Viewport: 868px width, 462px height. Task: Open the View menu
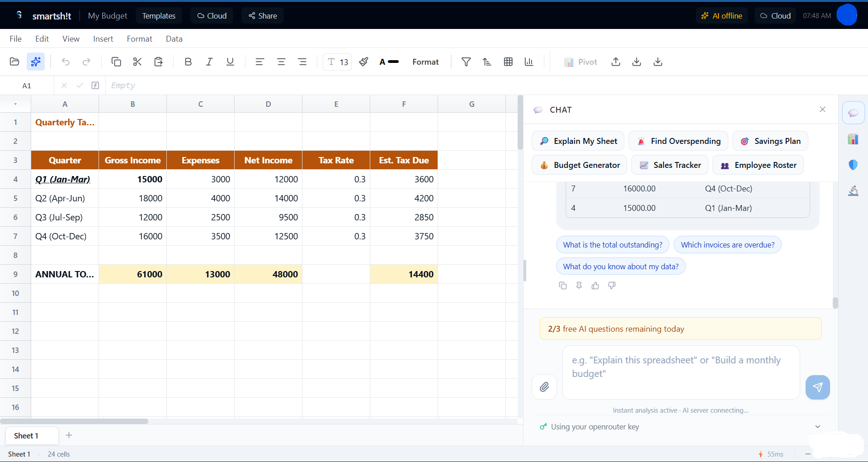pos(71,39)
